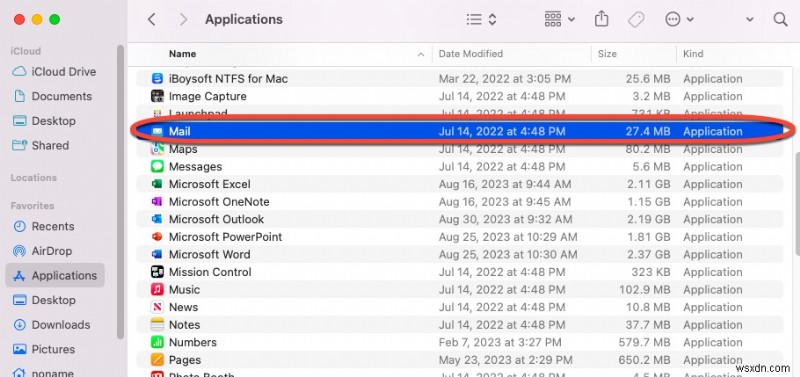Select the Microsoft Outlook file name
The width and height of the screenshot is (800, 377).
pyautogui.click(x=216, y=219)
